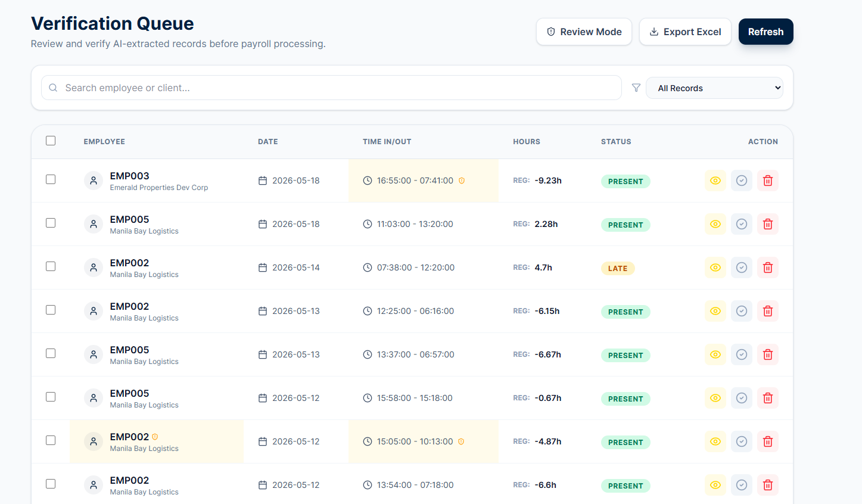View the EMP005 record with -0.67h
The height and width of the screenshot is (504, 862).
pyautogui.click(x=715, y=398)
